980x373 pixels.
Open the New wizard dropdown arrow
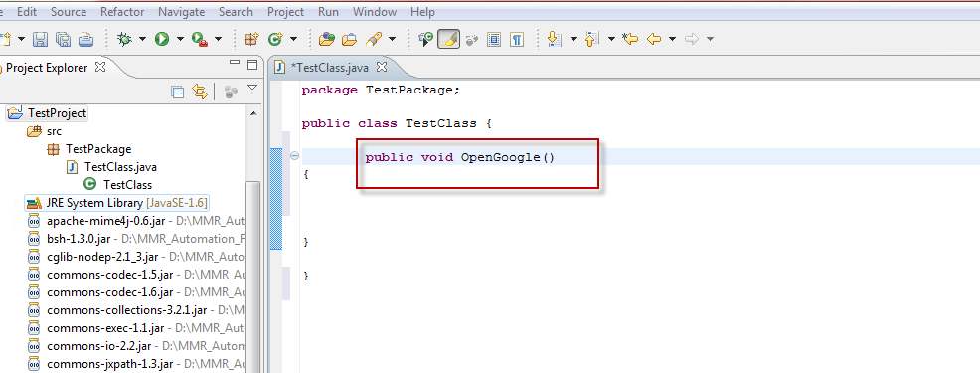point(21,40)
